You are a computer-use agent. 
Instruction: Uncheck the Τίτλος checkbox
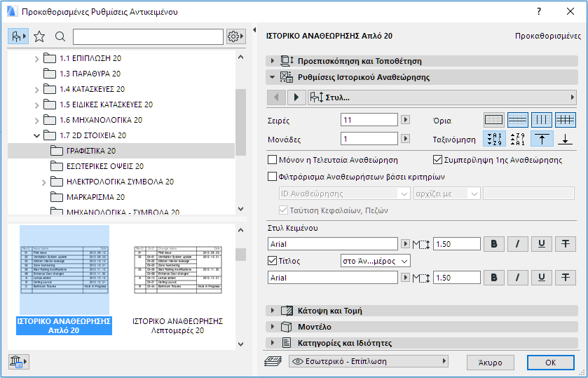click(x=272, y=260)
